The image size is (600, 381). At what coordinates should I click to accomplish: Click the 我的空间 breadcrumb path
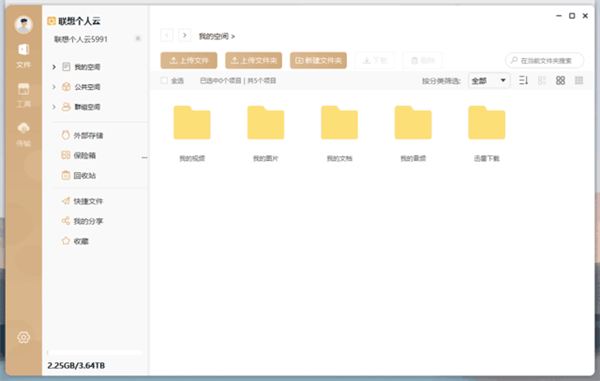[214, 36]
